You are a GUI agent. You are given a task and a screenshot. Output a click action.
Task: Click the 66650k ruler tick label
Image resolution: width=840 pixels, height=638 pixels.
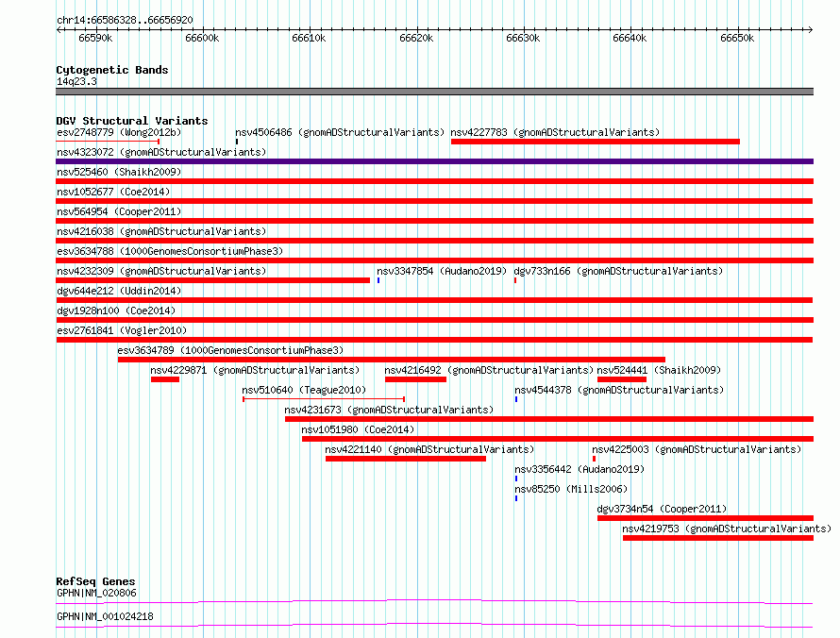[737, 38]
